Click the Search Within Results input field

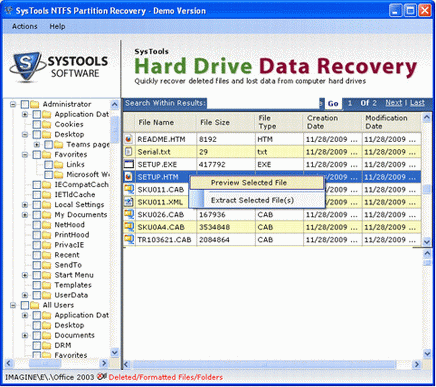click(263, 103)
